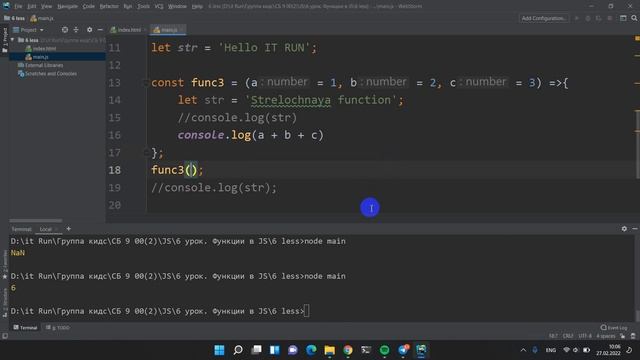Screen dimensions: 640x360
Task: Click the project window layout icon near search
Action: [x=623, y=18]
